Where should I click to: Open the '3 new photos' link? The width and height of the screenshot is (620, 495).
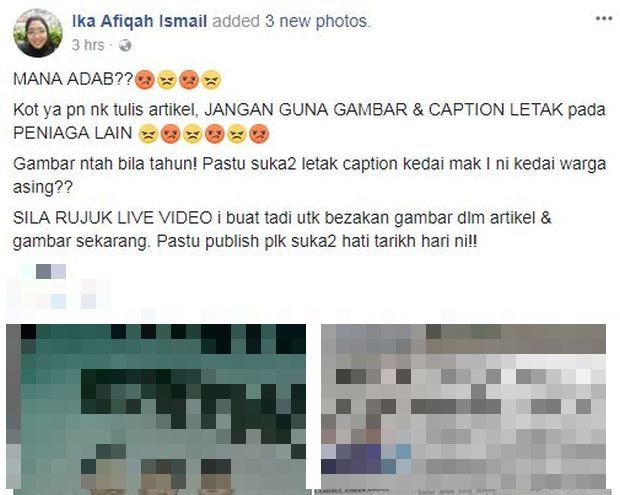coord(317,21)
